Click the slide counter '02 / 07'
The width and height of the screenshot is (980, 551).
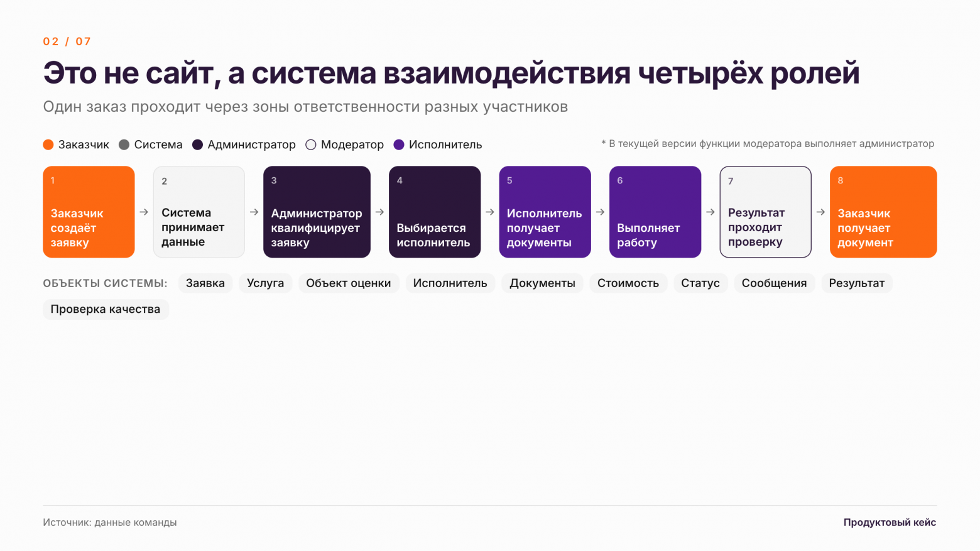67,41
